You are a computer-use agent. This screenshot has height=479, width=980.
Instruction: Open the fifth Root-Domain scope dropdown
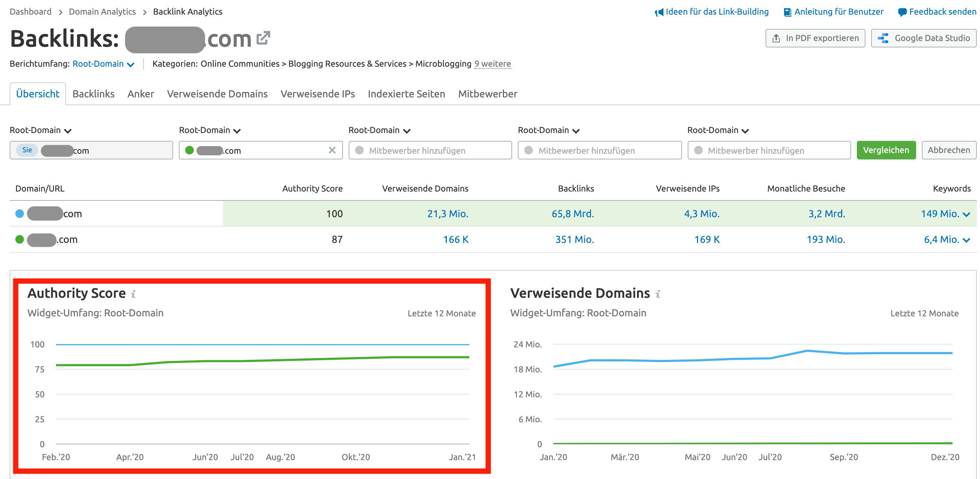pyautogui.click(x=718, y=131)
